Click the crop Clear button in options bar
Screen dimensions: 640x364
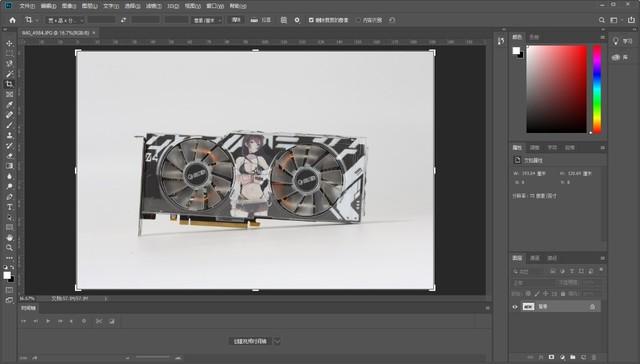click(x=236, y=20)
